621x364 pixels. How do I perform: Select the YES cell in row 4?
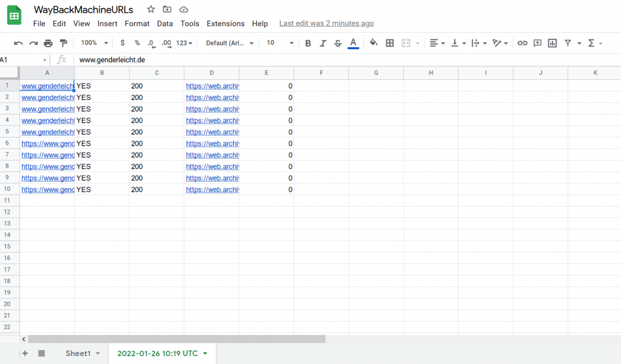[102, 121]
